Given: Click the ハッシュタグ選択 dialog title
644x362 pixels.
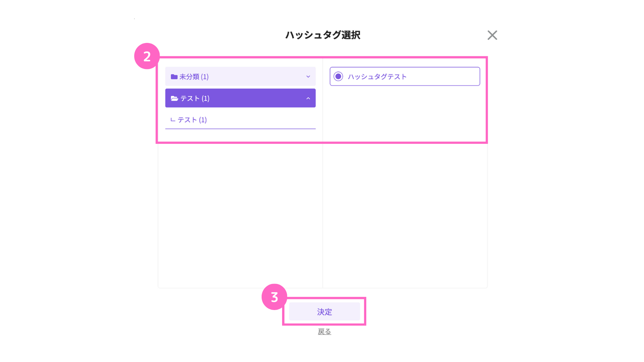Looking at the screenshot, I should click(323, 35).
